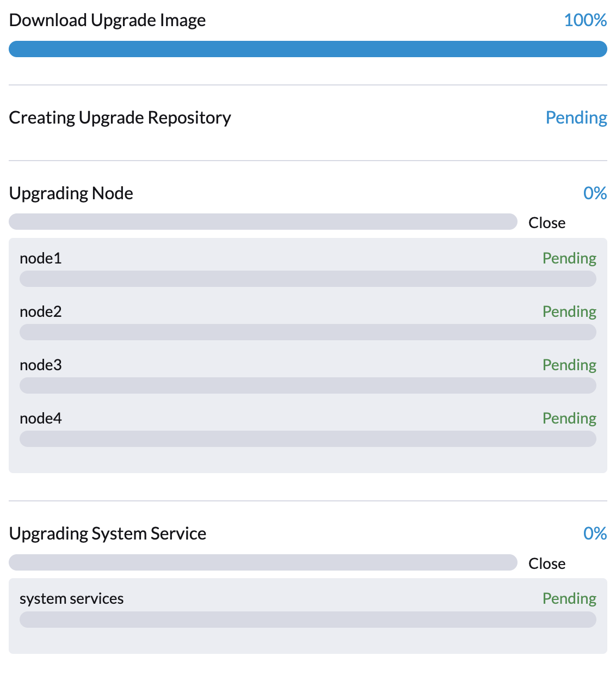Collapse the Upgrading System Service section via Close
616x674 pixels.
click(x=546, y=563)
